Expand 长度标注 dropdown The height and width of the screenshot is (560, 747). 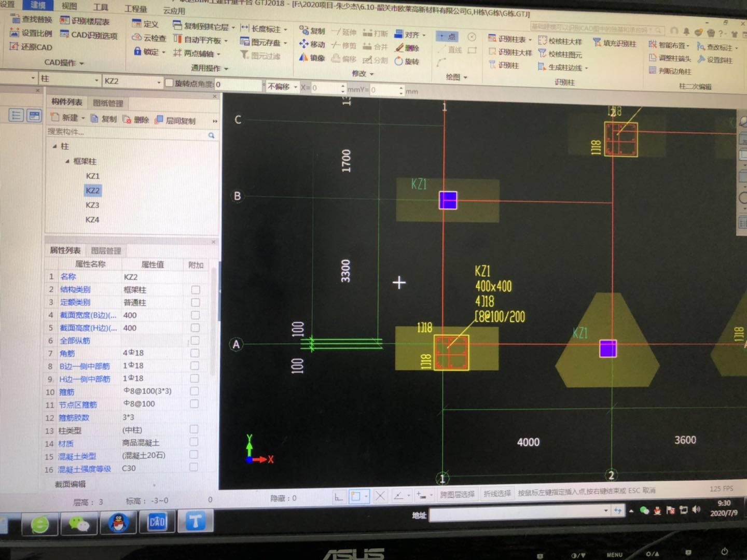pyautogui.click(x=285, y=30)
